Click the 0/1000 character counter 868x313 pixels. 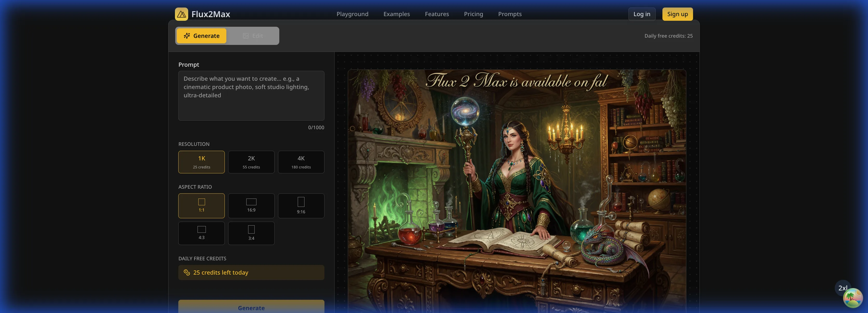316,128
